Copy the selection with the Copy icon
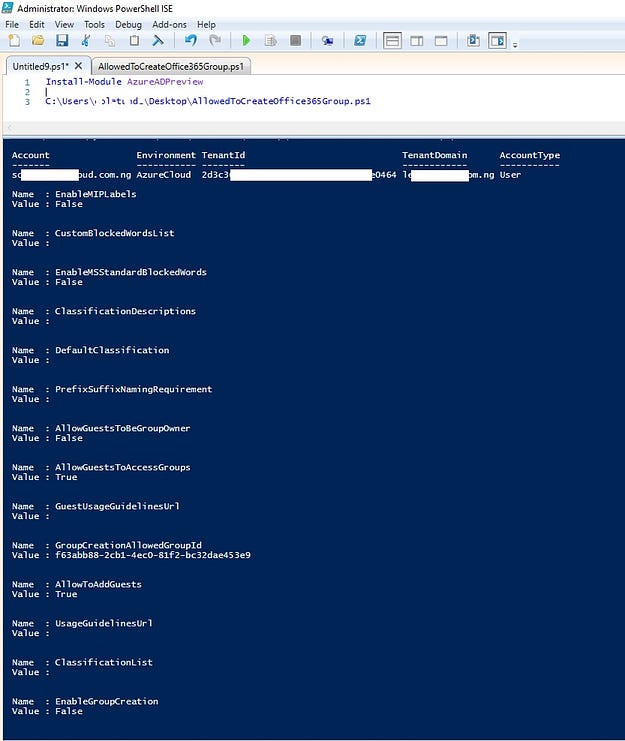The height and width of the screenshot is (741, 625). (110, 41)
